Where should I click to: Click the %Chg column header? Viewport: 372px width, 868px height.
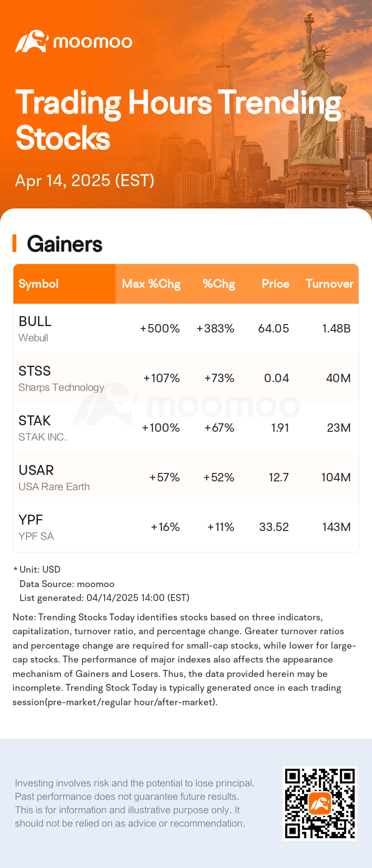click(x=219, y=284)
